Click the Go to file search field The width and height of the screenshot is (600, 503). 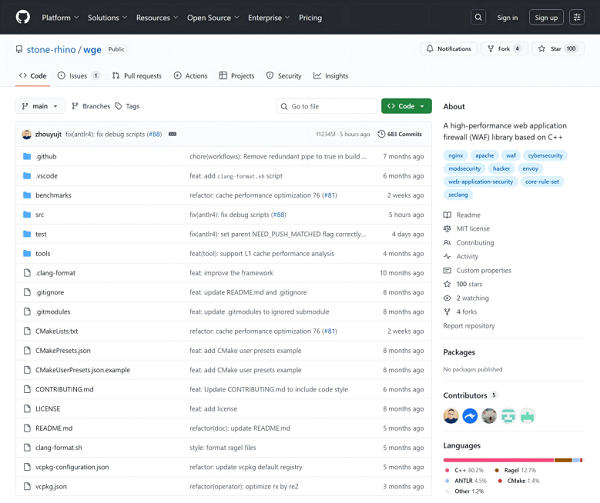[x=325, y=106]
